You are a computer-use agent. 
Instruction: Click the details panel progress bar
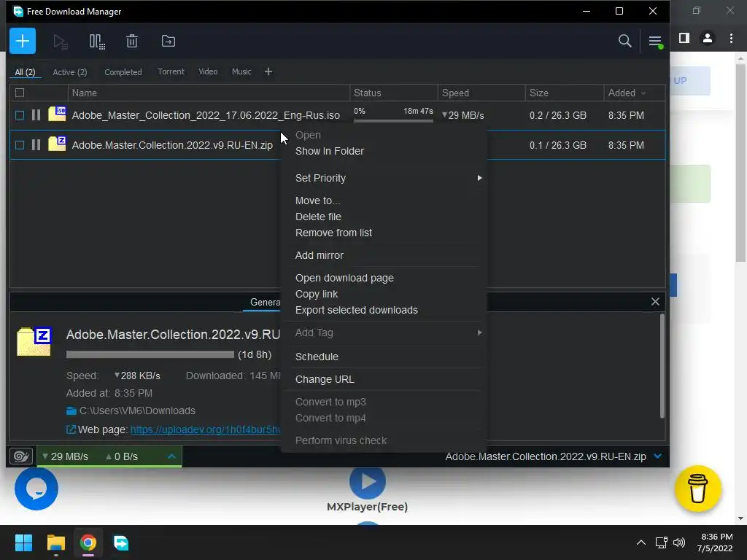coord(150,354)
